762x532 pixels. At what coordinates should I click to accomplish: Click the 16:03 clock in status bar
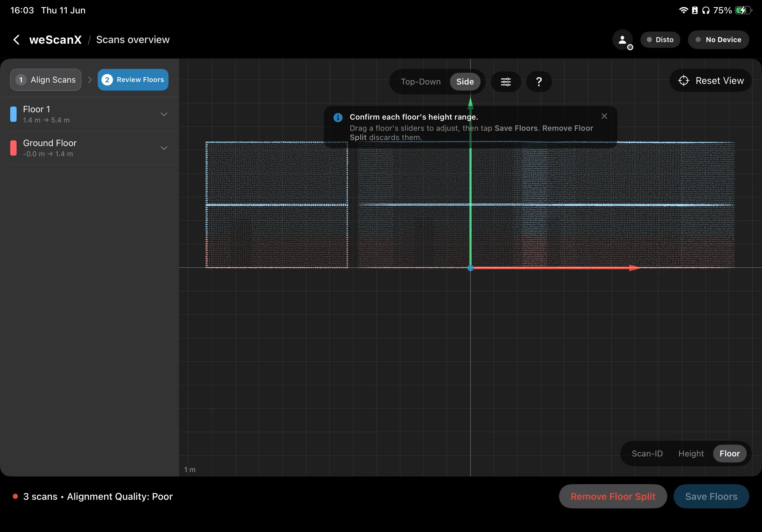click(x=22, y=10)
